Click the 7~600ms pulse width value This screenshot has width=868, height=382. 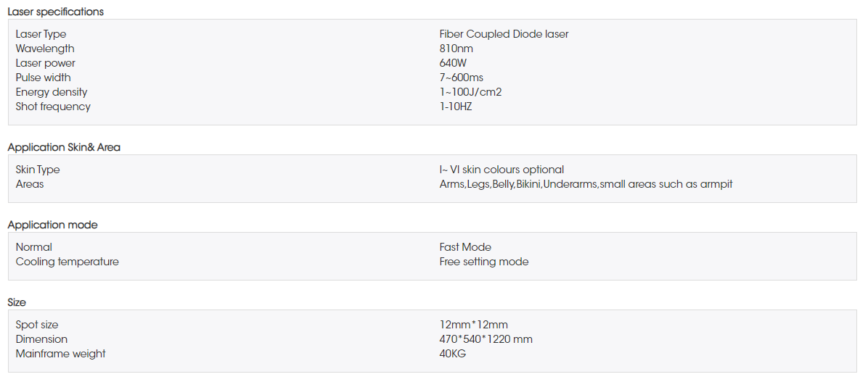(x=461, y=78)
